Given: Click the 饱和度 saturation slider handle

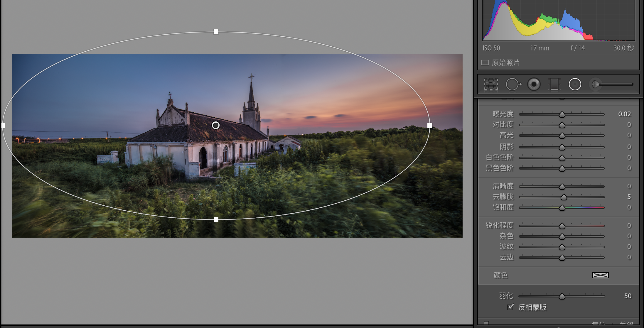Looking at the screenshot, I should pyautogui.click(x=562, y=208).
